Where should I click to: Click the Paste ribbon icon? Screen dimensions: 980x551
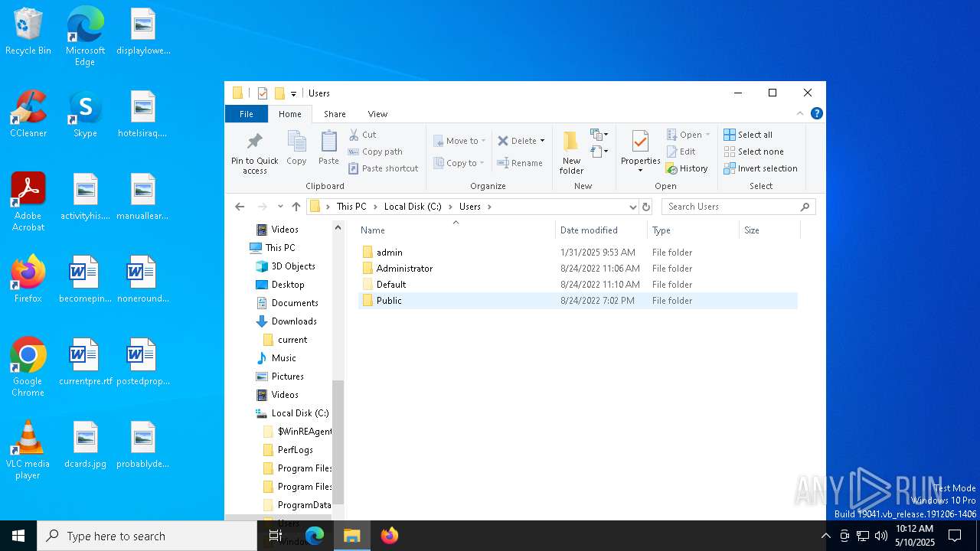[328, 148]
